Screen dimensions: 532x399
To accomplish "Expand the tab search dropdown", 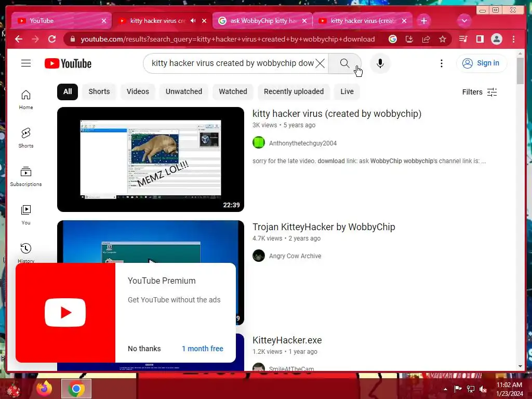I will coord(464,21).
